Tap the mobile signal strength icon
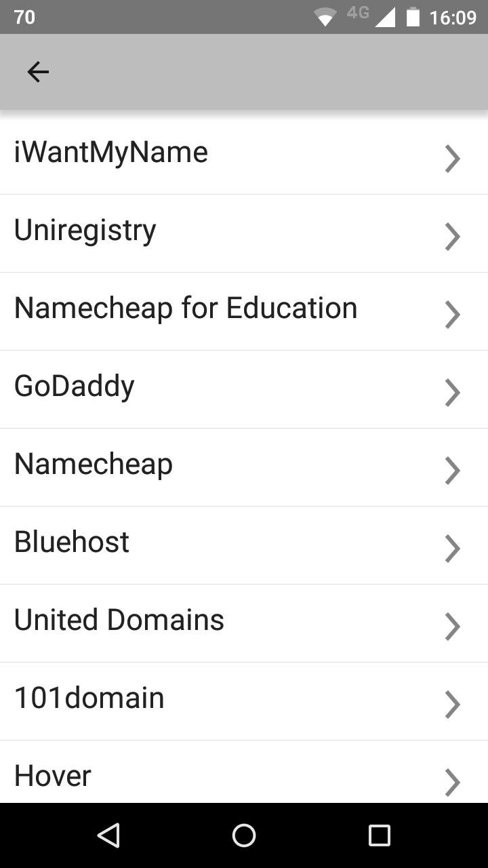Image resolution: width=488 pixels, height=868 pixels. click(384, 18)
